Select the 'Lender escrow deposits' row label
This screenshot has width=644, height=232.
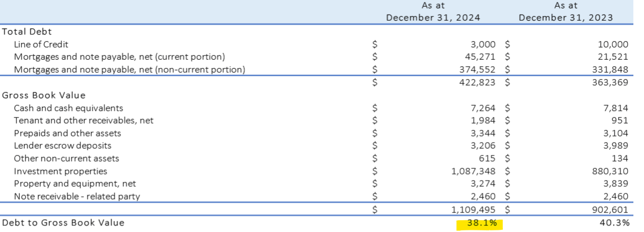(x=62, y=146)
